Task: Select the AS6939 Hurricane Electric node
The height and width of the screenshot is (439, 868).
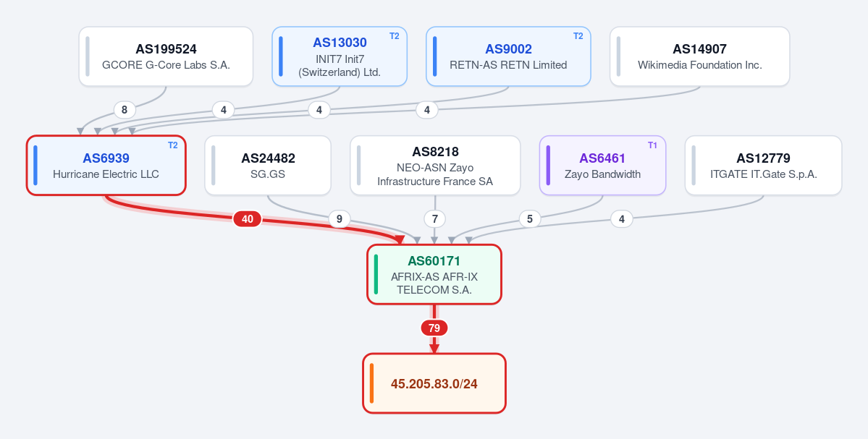Action: (106, 166)
